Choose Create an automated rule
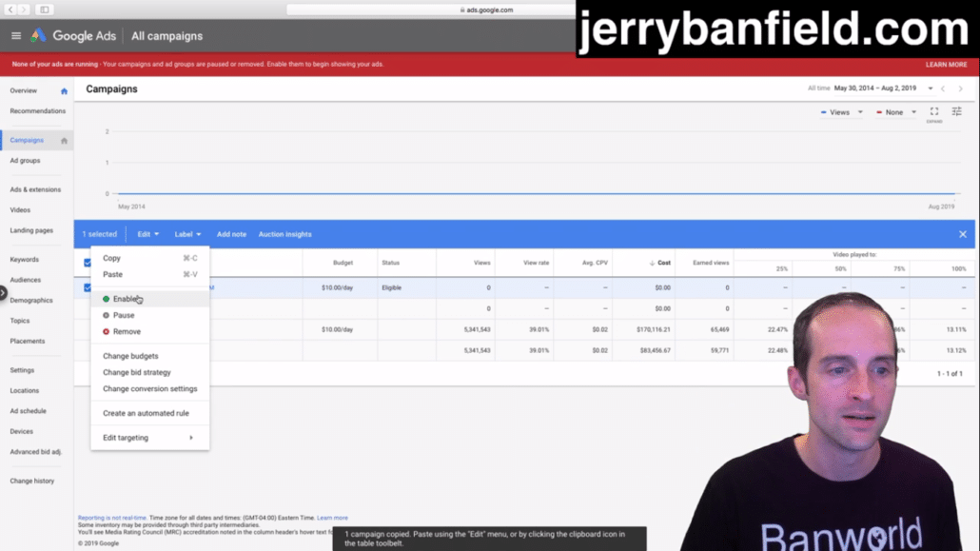980x551 pixels. click(150, 413)
